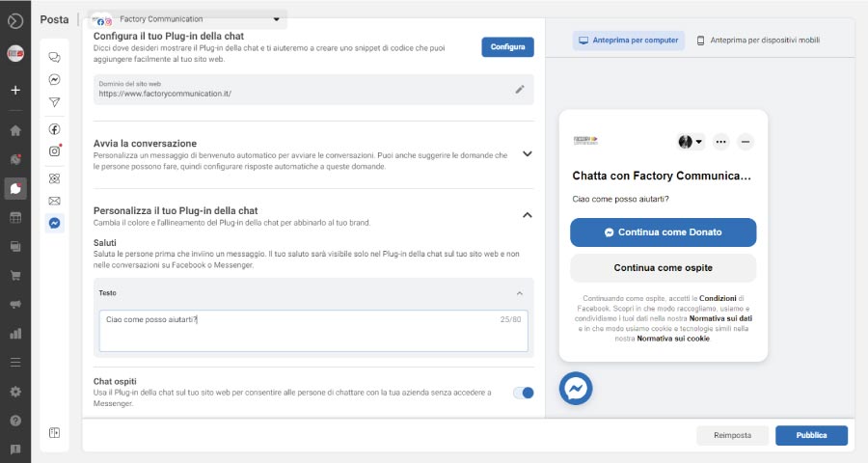
Task: Open the Condizioni link in preview
Action: [x=718, y=298]
